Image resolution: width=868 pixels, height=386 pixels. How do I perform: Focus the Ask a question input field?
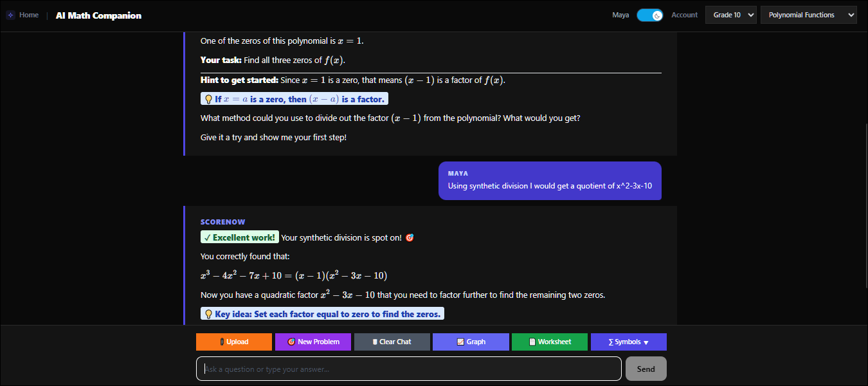[x=409, y=369]
